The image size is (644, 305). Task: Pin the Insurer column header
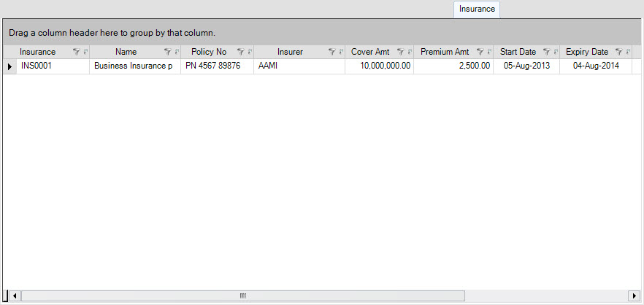click(x=341, y=52)
